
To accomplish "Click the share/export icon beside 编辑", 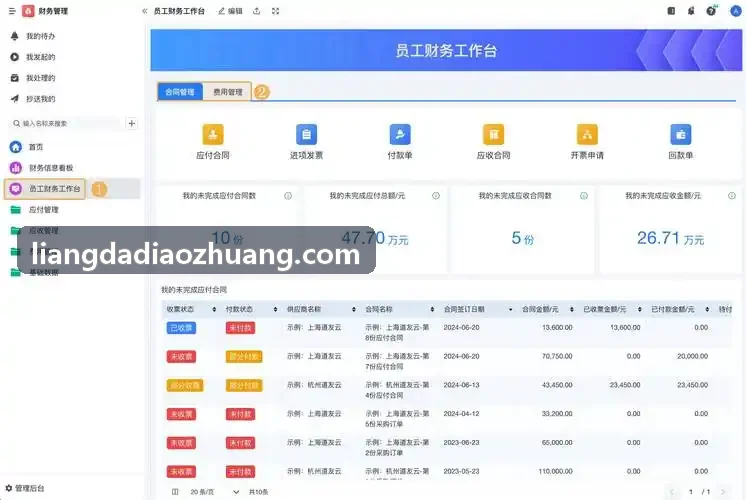I will (256, 11).
